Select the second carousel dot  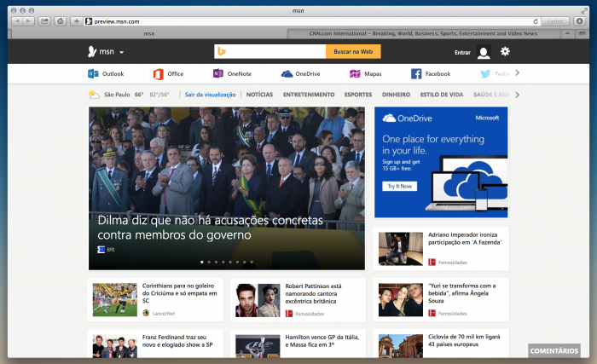click(x=209, y=262)
